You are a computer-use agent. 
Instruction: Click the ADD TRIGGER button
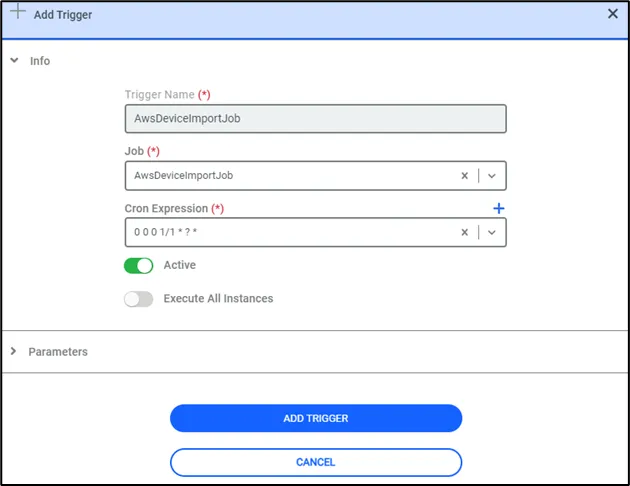click(316, 418)
